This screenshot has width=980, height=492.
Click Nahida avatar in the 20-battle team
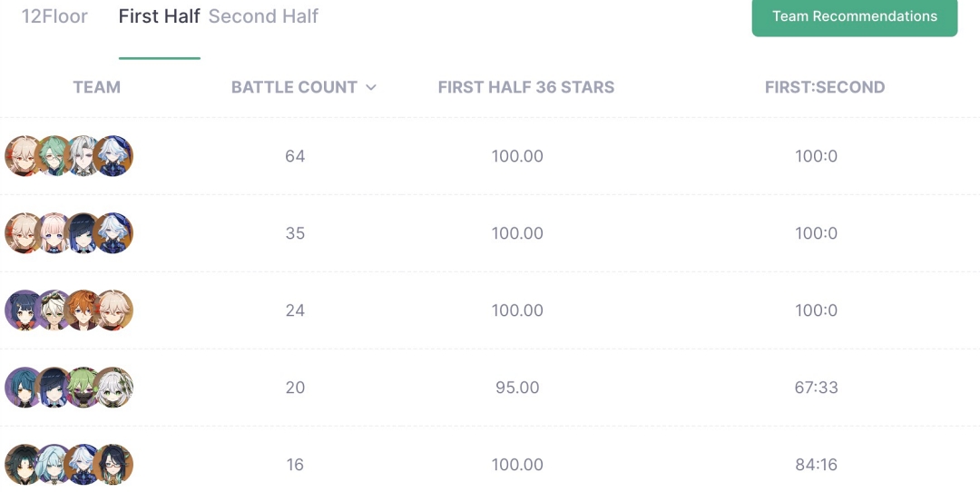(113, 388)
